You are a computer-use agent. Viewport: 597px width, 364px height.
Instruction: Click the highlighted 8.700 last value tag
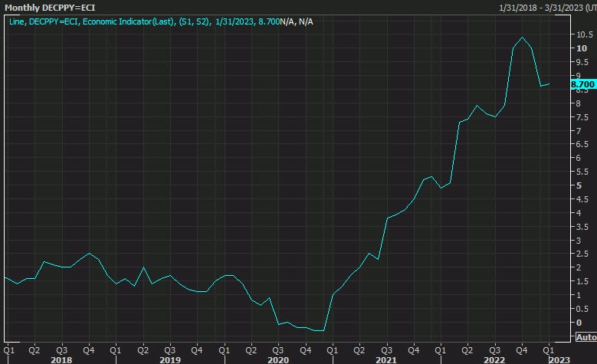click(x=583, y=84)
